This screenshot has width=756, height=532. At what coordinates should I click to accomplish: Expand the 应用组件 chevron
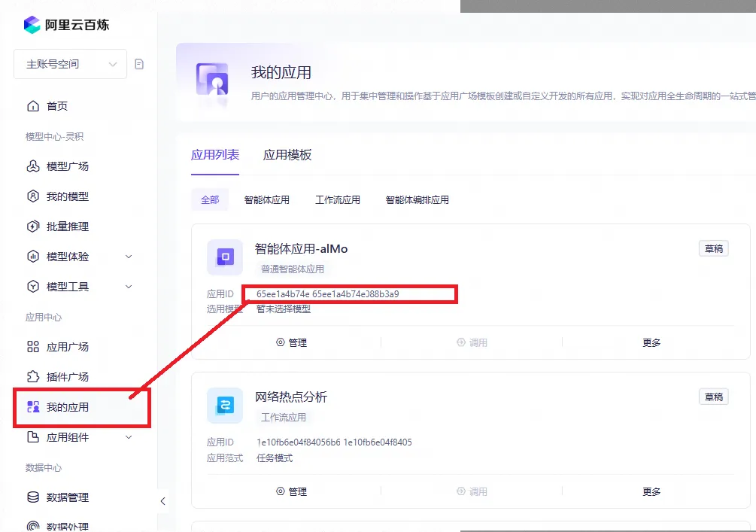(129, 437)
